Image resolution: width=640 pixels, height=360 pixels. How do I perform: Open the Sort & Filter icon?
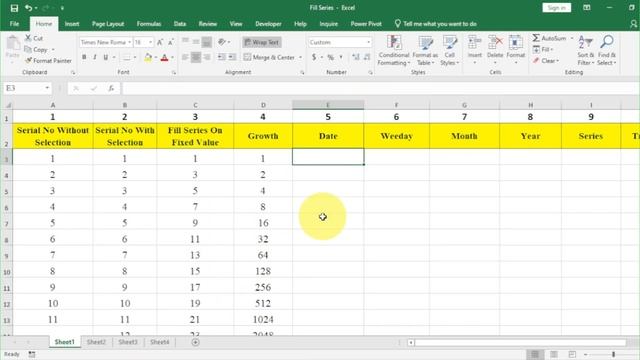click(585, 42)
